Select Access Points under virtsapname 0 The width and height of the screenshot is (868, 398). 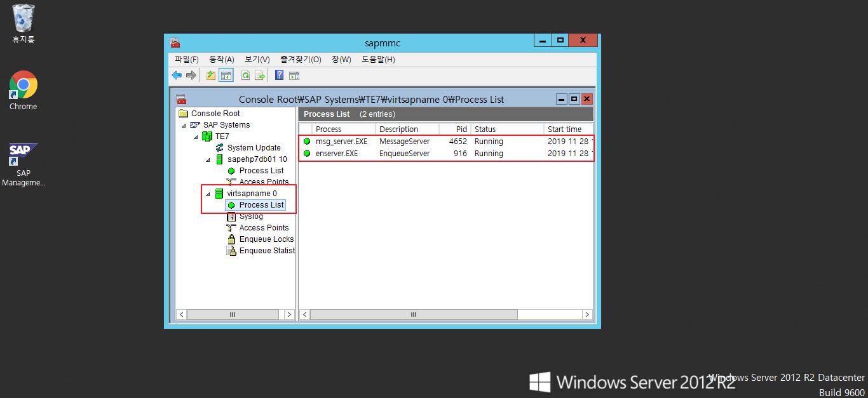[264, 228]
